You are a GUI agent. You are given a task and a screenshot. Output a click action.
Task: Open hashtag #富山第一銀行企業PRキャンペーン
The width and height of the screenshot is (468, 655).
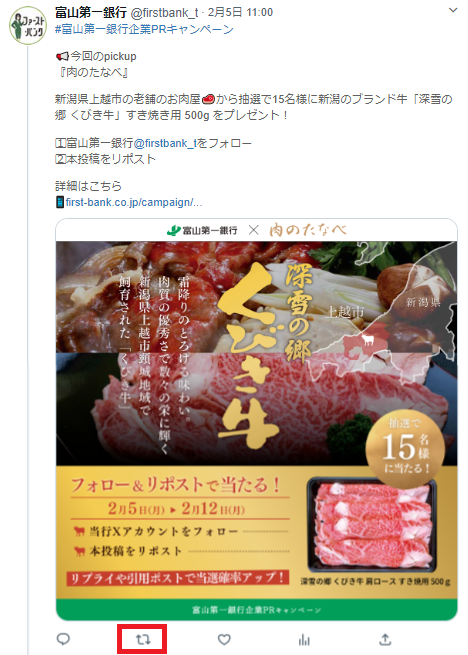tap(144, 30)
